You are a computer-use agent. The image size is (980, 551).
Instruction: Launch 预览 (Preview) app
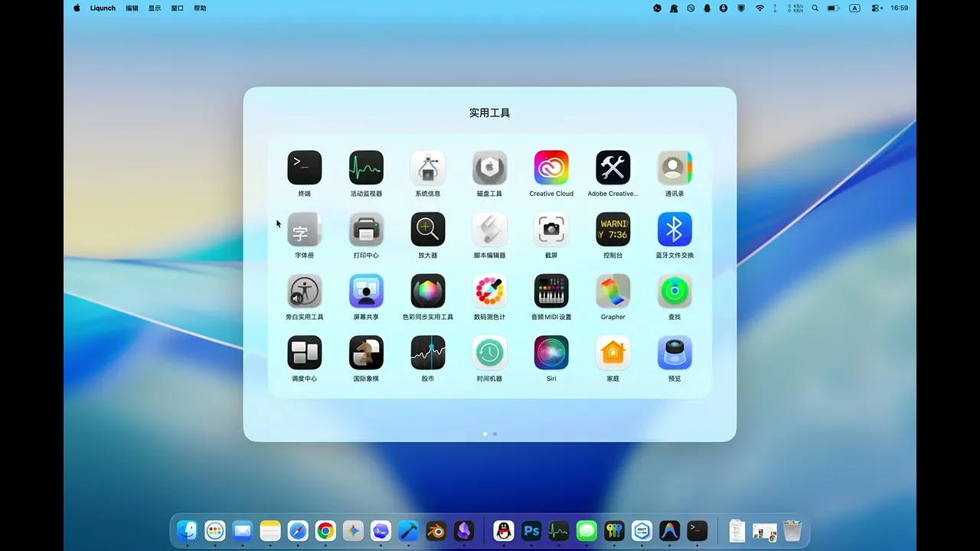675,353
